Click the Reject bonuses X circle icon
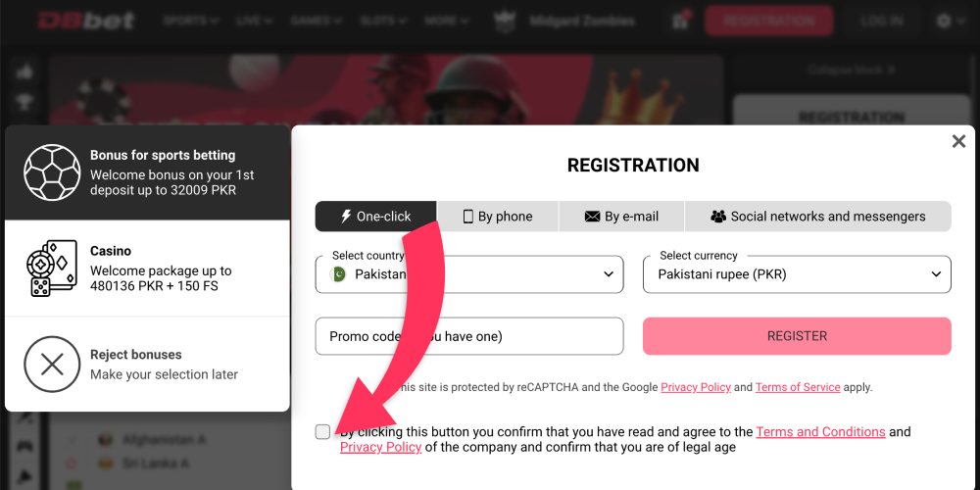The width and height of the screenshot is (980, 490). coord(52,365)
